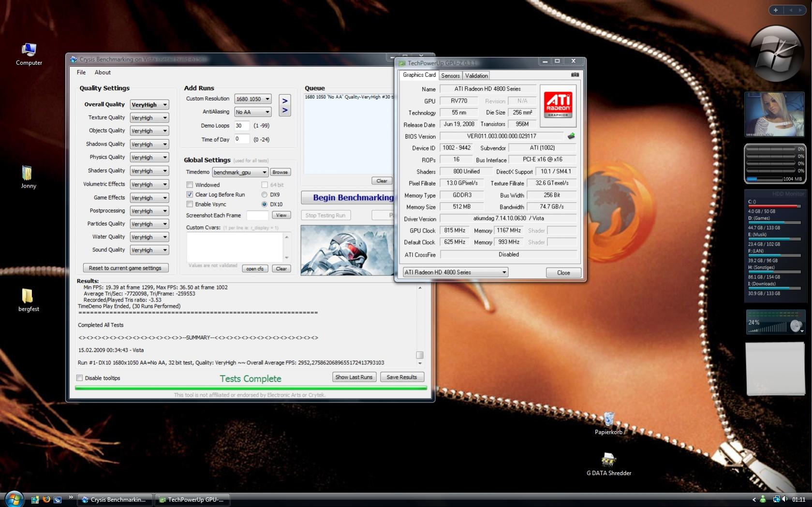This screenshot has width=812, height=507.
Task: Click the sidebar add gadgets plus button
Action: coord(776,10)
